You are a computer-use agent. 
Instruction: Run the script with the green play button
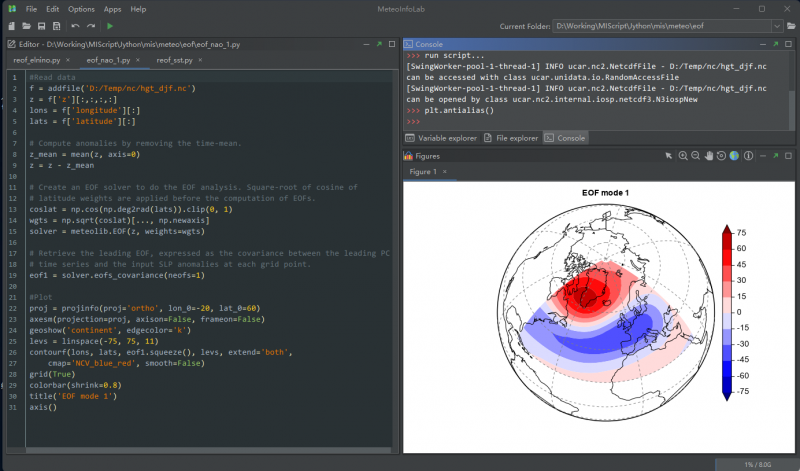click(109, 25)
